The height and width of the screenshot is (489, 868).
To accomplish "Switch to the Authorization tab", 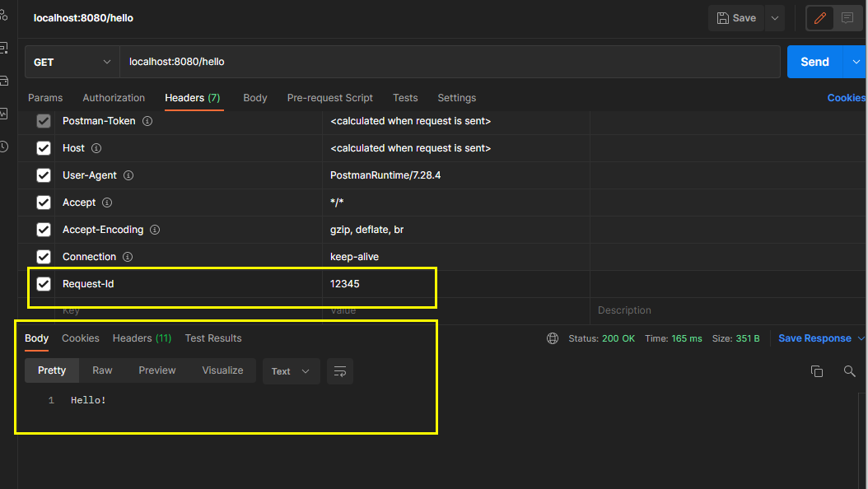I will click(114, 98).
